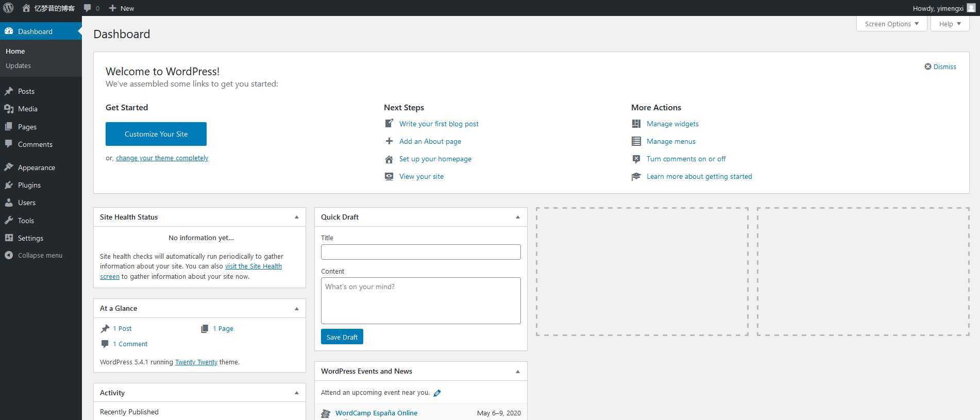This screenshot has height=420, width=980.
Task: Click the comments-off icon beside Turn comments
Action: click(636, 159)
